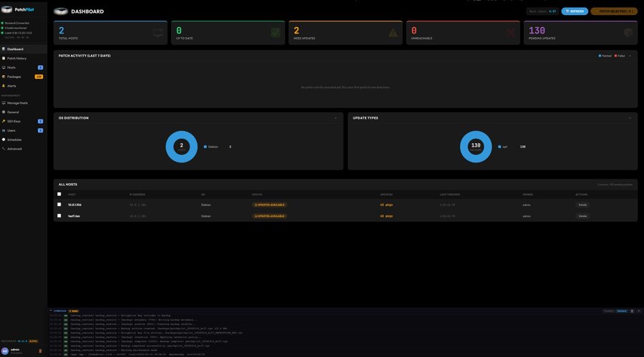The width and height of the screenshot is (644, 357).
Task: Click the console new-messages badge
Action: point(74,311)
